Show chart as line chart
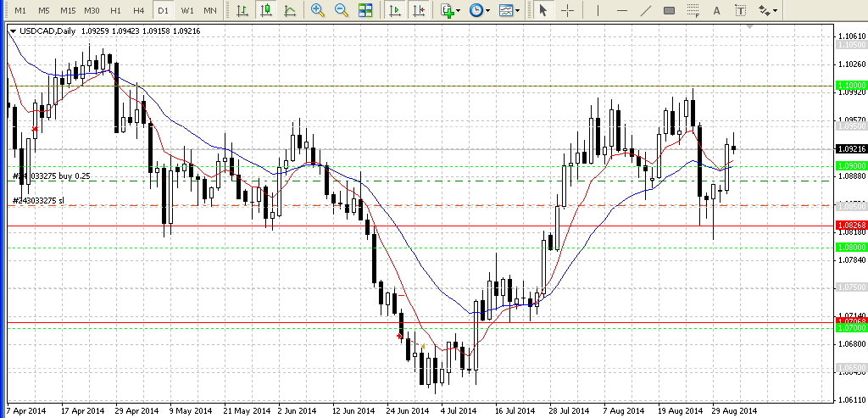The height and width of the screenshot is (418, 868). click(x=290, y=10)
